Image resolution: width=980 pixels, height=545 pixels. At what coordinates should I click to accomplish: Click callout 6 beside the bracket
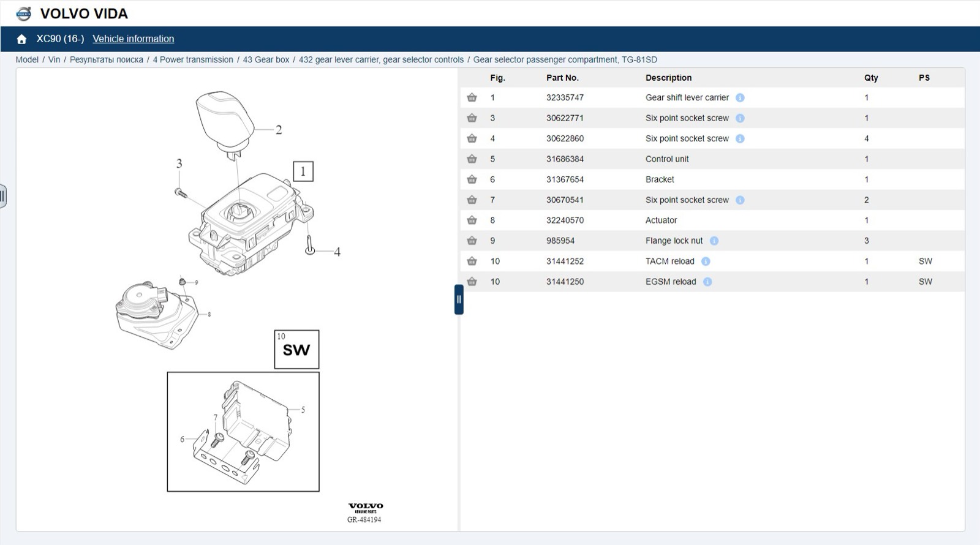(182, 439)
